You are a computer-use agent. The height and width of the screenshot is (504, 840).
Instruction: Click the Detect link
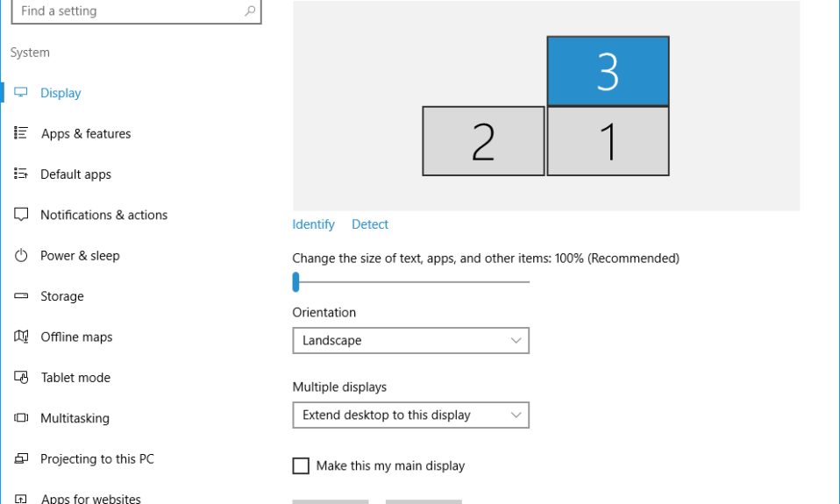370,224
